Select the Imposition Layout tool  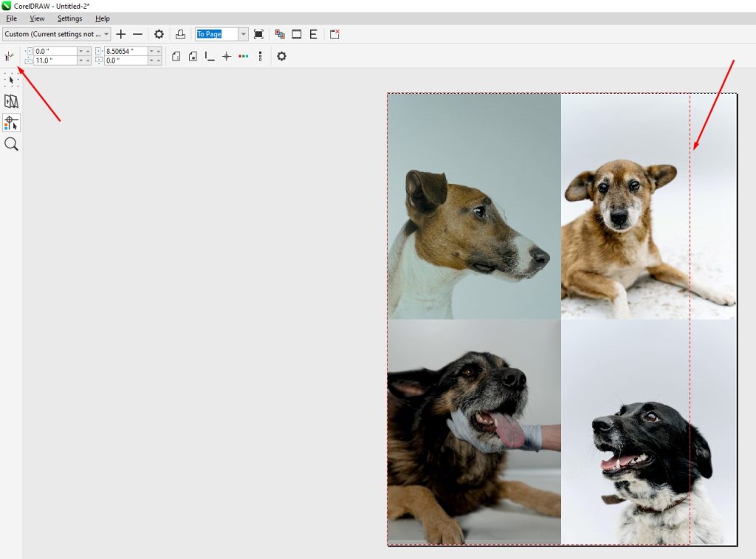pos(11,101)
